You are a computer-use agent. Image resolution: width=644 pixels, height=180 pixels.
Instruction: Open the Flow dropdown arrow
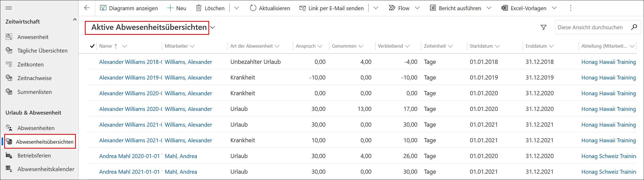click(417, 8)
